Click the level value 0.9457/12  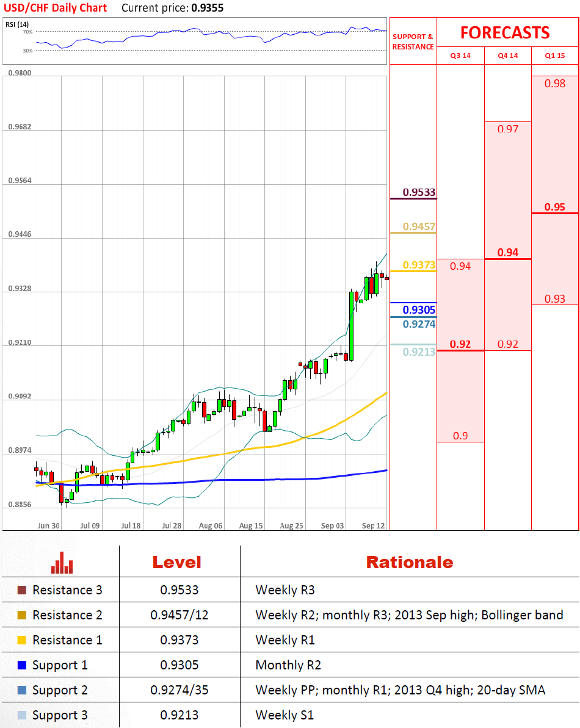[179, 615]
